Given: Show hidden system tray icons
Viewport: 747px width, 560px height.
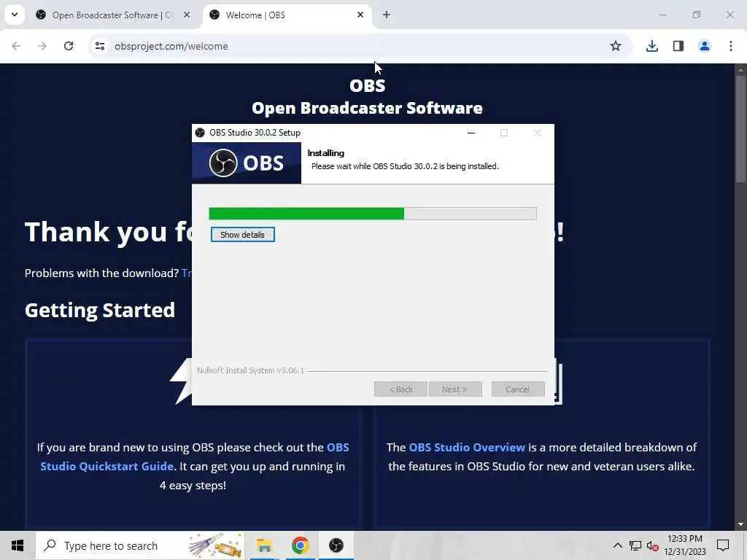Looking at the screenshot, I should 617,545.
